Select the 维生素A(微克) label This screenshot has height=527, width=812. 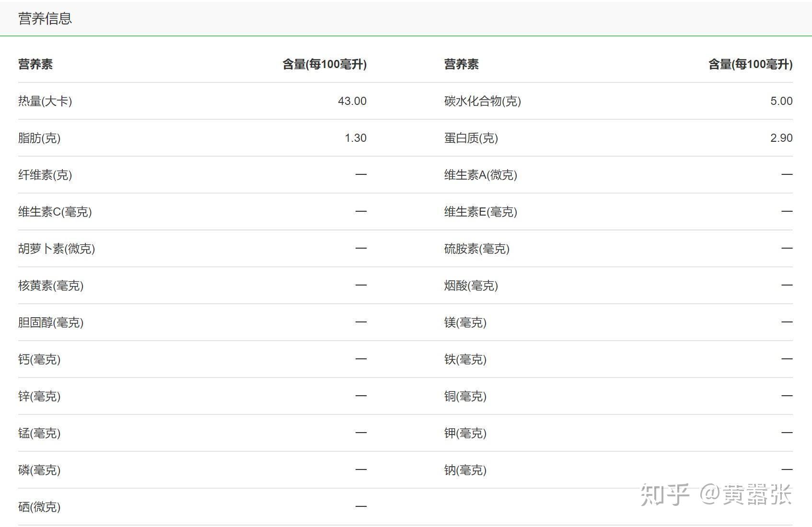480,175
